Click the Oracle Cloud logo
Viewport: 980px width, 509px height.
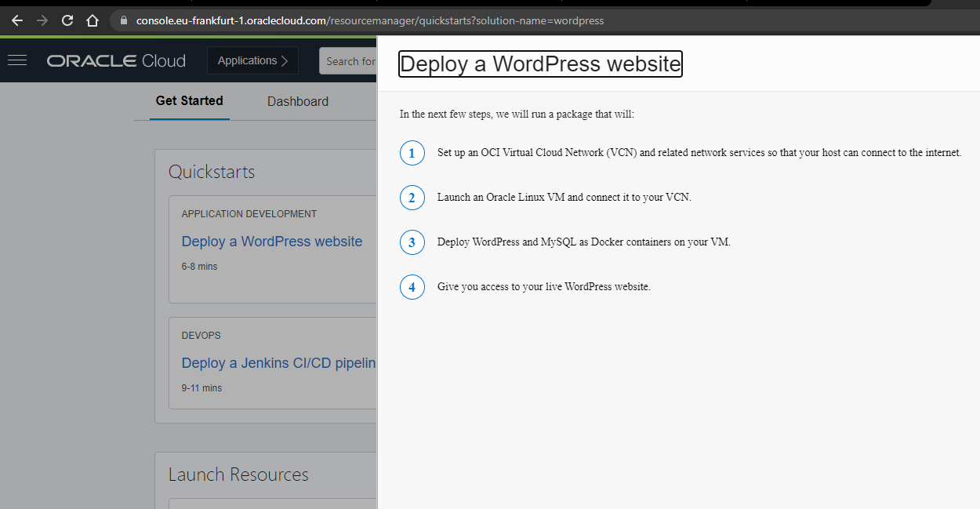pos(116,60)
